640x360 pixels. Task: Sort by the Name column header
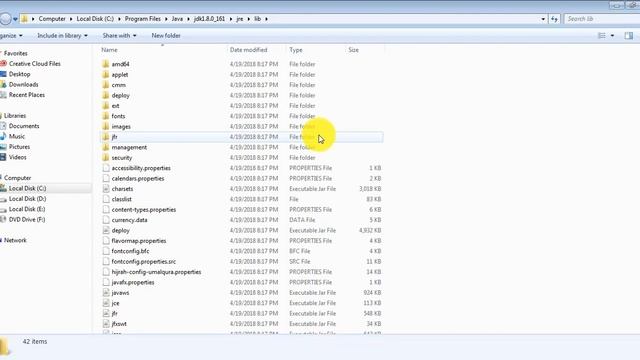pyautogui.click(x=109, y=50)
